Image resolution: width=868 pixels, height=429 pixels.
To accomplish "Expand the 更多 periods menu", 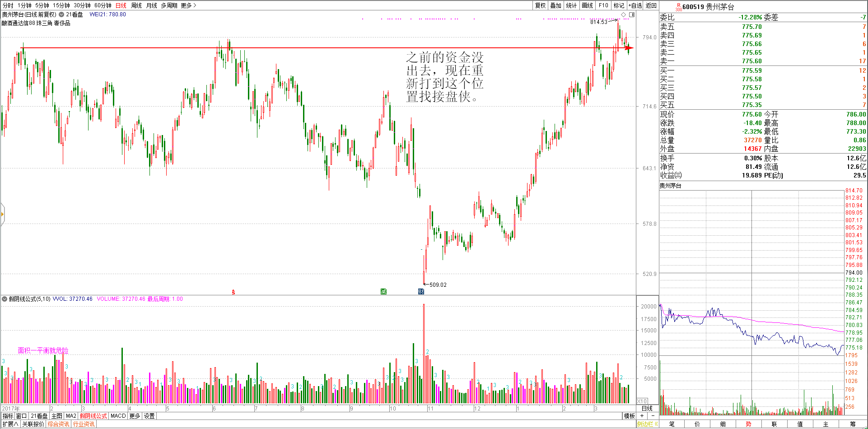I will [x=188, y=5].
